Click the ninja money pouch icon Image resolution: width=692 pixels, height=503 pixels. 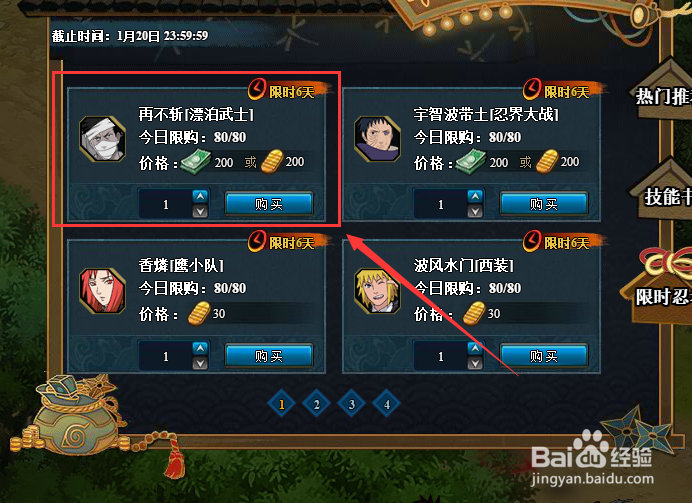pos(75,417)
